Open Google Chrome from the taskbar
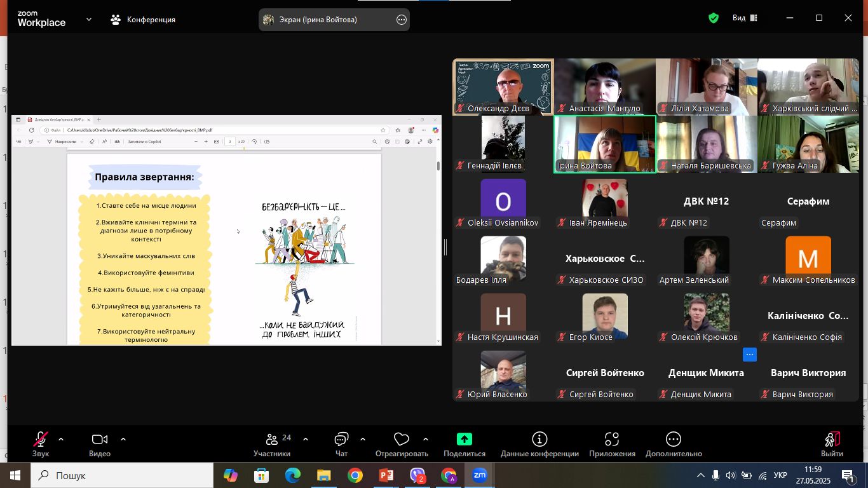868x488 pixels. (x=355, y=475)
